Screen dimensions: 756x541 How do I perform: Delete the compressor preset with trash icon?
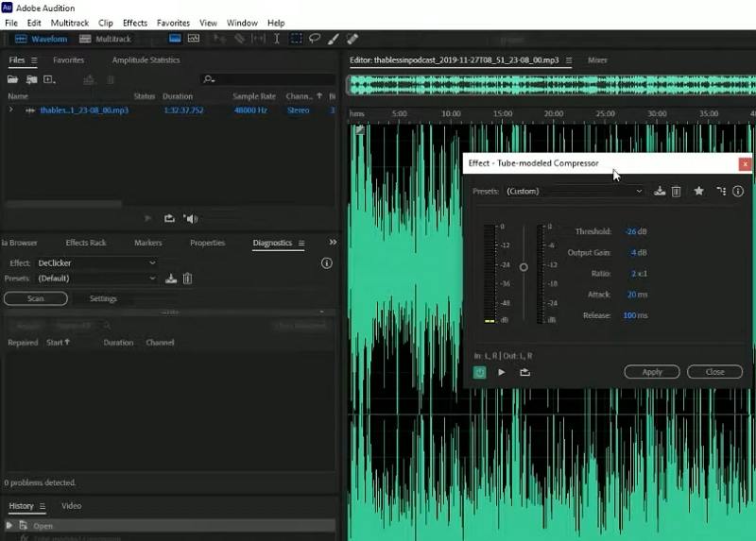[676, 191]
